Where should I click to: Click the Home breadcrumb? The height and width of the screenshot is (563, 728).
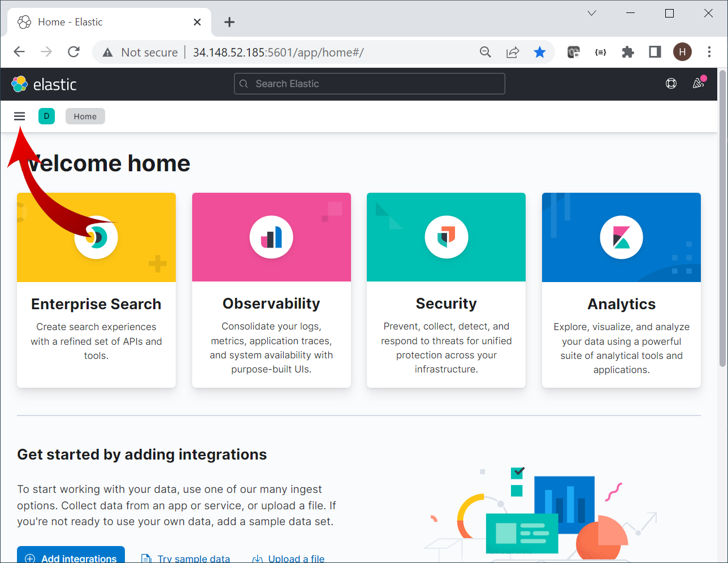coord(85,116)
